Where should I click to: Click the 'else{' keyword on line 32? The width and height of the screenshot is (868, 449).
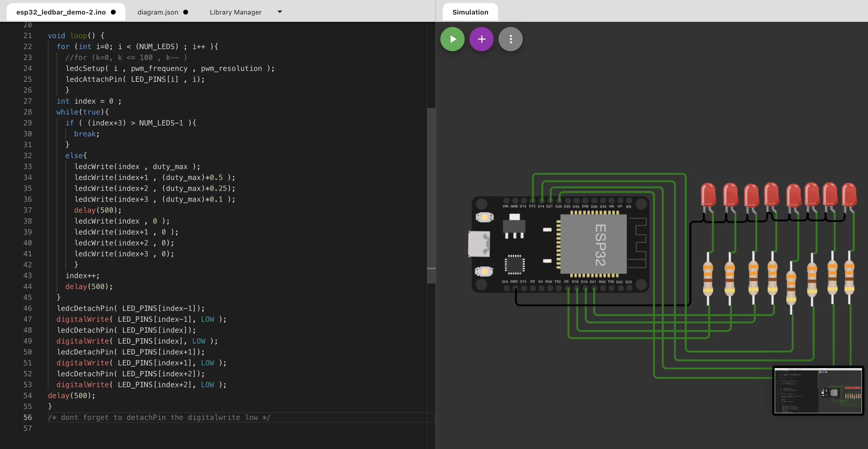(x=76, y=155)
